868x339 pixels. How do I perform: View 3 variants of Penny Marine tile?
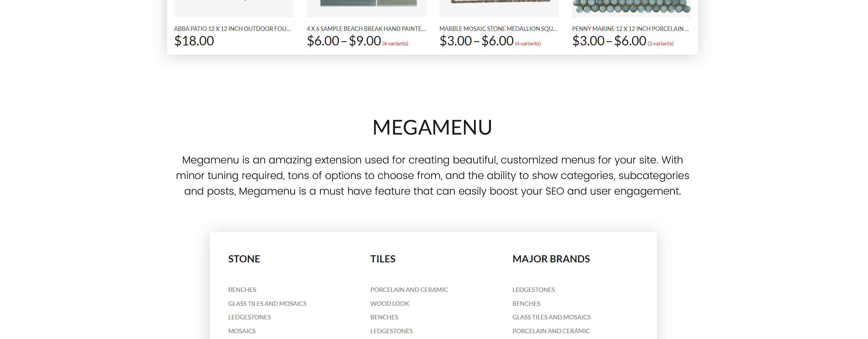pyautogui.click(x=660, y=44)
